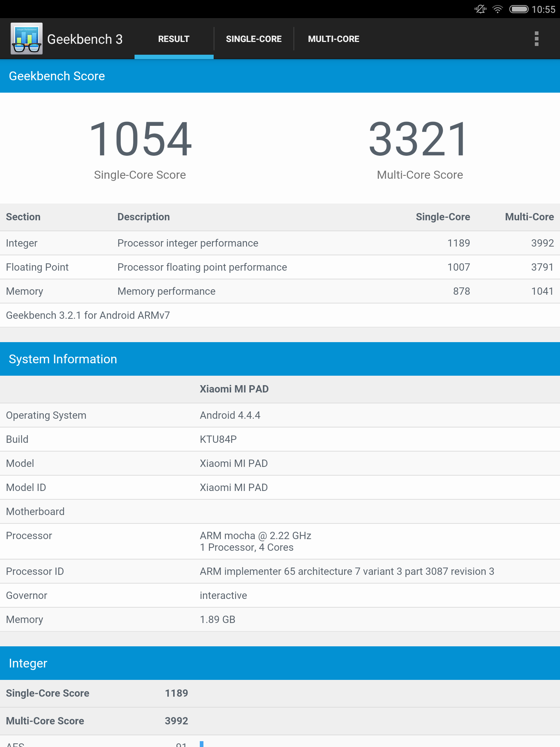Tap the Integer section blue header
Screen dimensions: 560x747
(280, 663)
